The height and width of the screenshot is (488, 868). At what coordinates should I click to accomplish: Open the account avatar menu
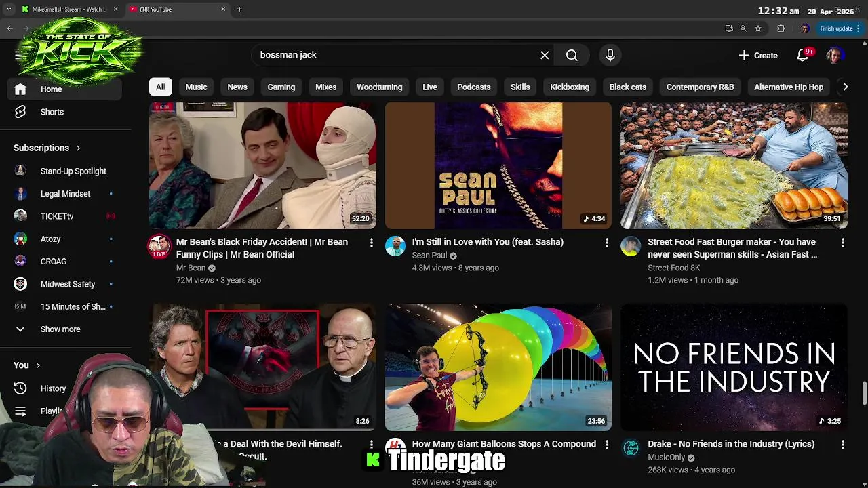(835, 55)
